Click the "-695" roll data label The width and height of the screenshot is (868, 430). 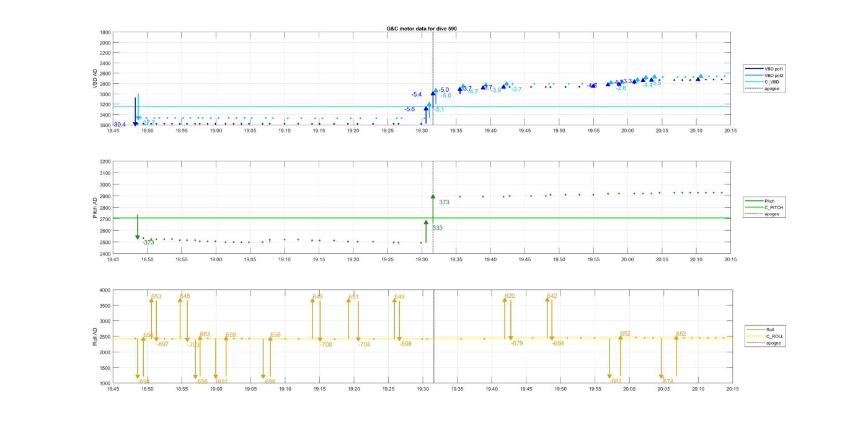click(201, 382)
